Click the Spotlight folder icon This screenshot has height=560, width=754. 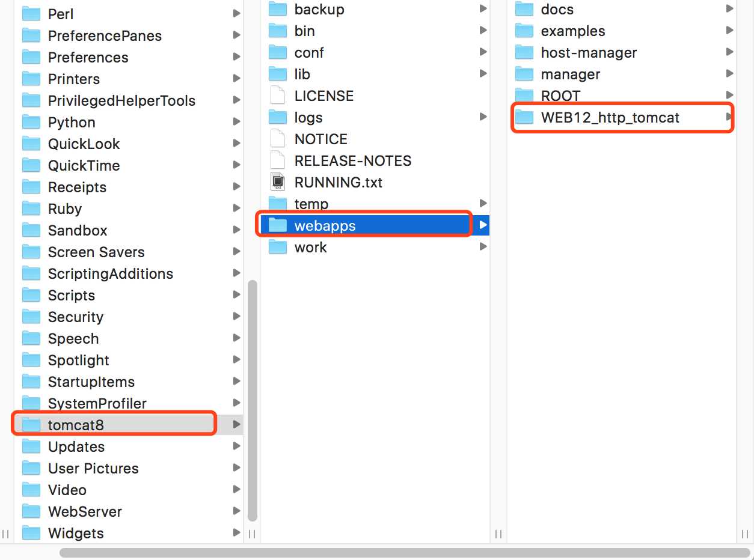(x=31, y=360)
